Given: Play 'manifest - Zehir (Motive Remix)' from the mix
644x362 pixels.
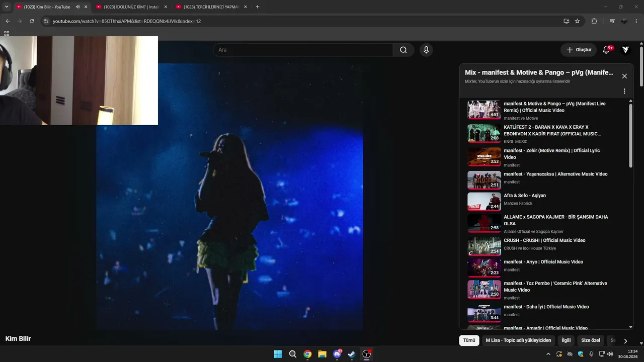Looking at the screenshot, I should click(x=546, y=157).
